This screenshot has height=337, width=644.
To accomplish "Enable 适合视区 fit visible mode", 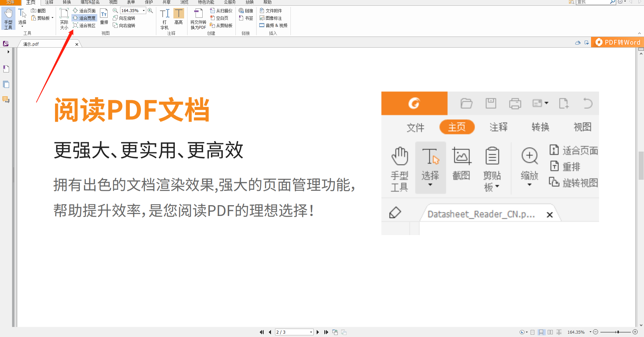I will click(85, 25).
